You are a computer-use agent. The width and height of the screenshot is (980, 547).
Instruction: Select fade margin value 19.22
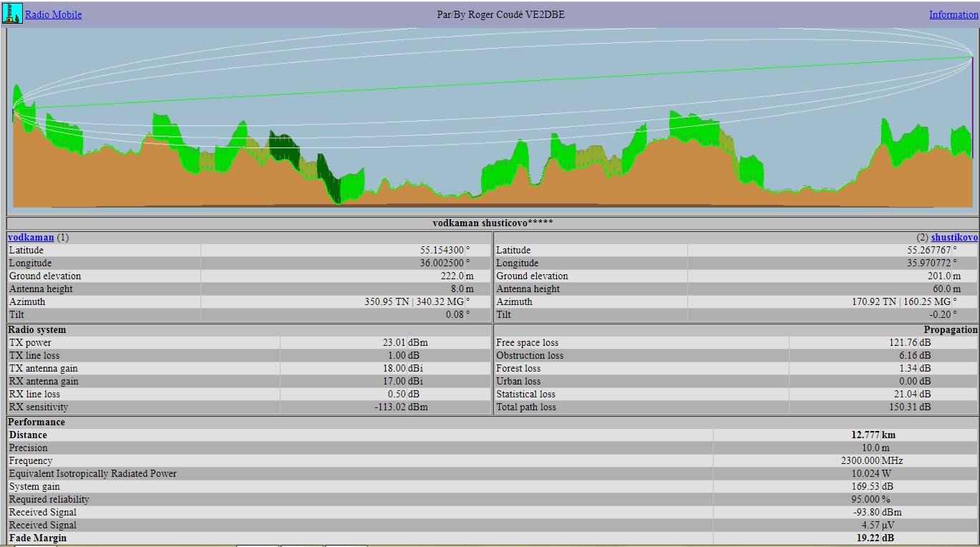pyautogui.click(x=868, y=538)
